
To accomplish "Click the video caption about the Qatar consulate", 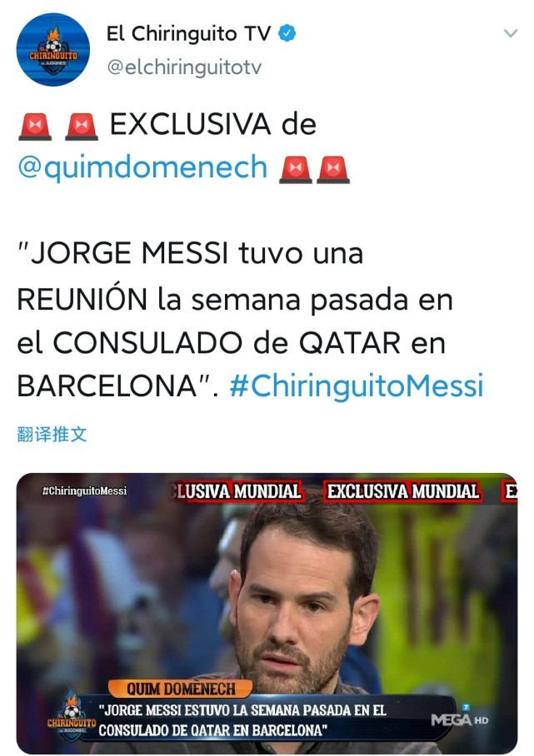I will pyautogui.click(x=242, y=720).
